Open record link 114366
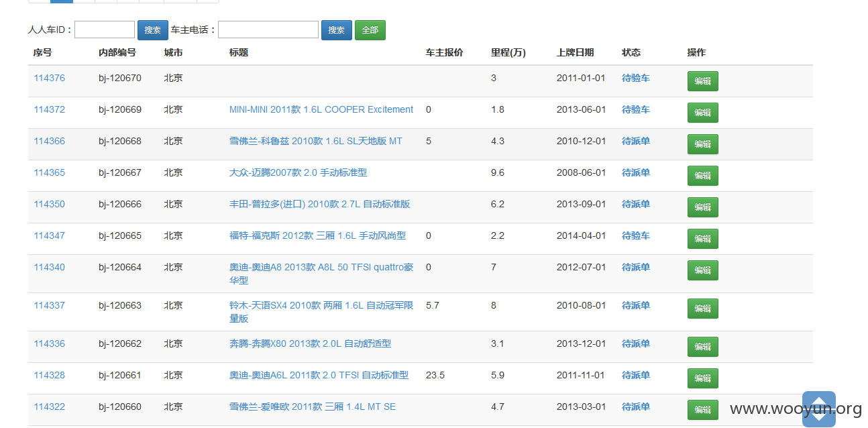868x428 pixels. 50,141
